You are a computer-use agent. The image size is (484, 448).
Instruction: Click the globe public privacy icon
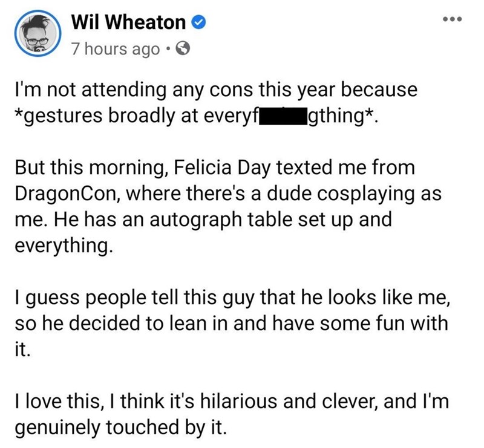(183, 48)
